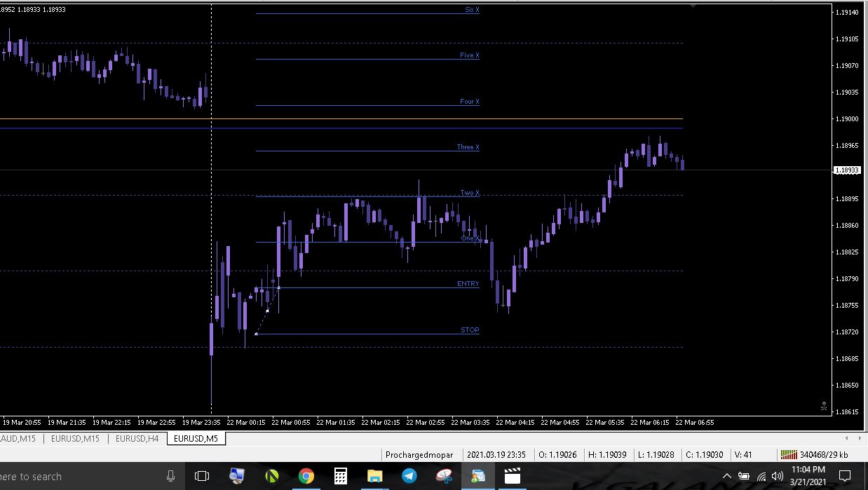The width and height of the screenshot is (868, 490).
Task: Select the EURUSD,M5 chart tab
Action: tap(196, 439)
